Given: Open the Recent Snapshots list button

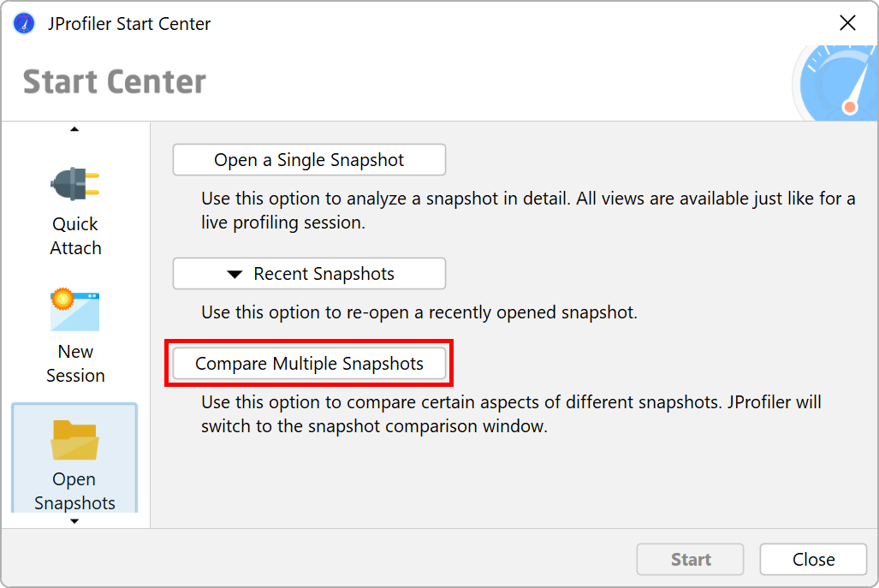Looking at the screenshot, I should click(310, 274).
